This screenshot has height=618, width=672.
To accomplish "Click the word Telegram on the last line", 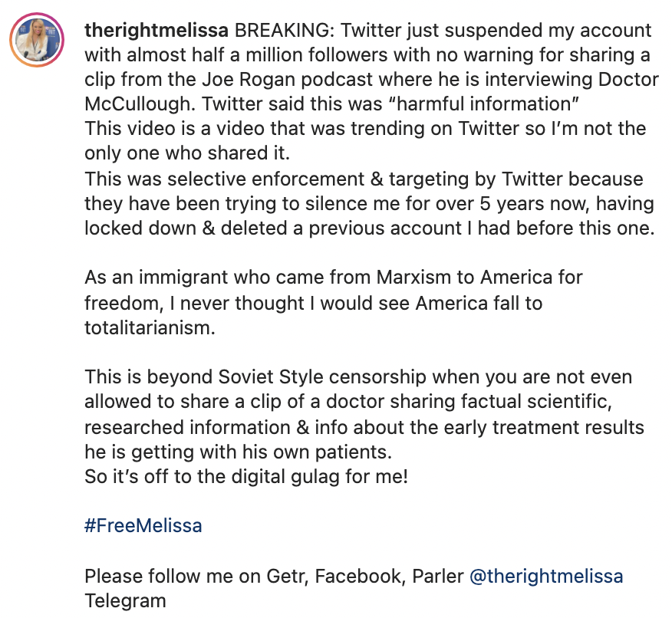I will [x=125, y=601].
